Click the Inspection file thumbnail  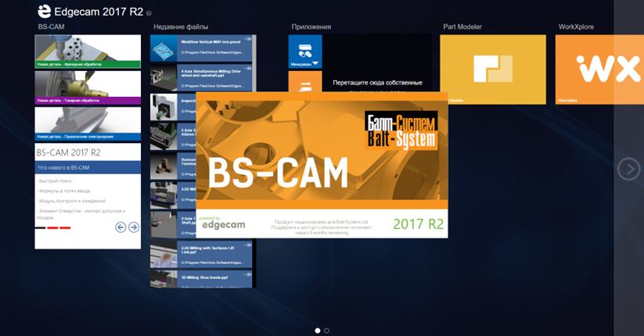pyautogui.click(x=164, y=107)
